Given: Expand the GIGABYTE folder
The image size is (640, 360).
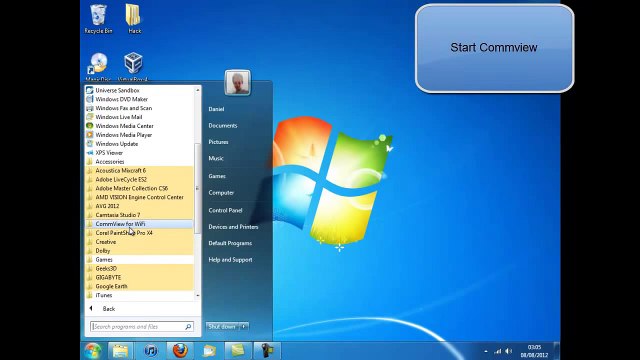Looking at the screenshot, I should click(139, 278).
